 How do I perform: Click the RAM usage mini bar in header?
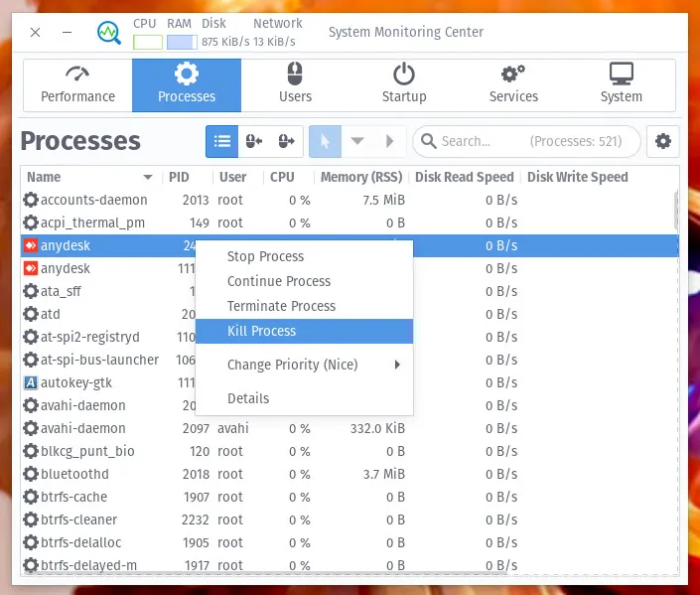point(182,43)
